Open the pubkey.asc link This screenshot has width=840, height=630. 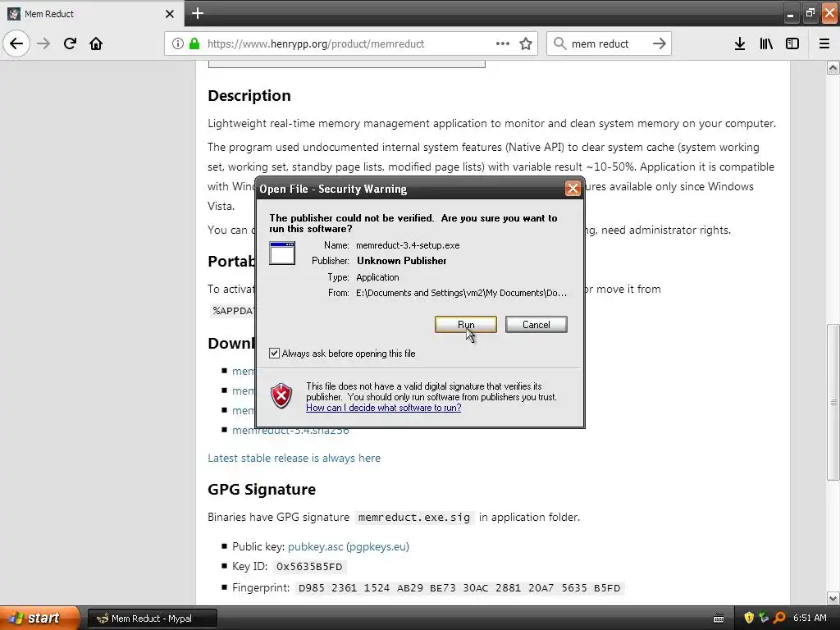pyautogui.click(x=315, y=546)
